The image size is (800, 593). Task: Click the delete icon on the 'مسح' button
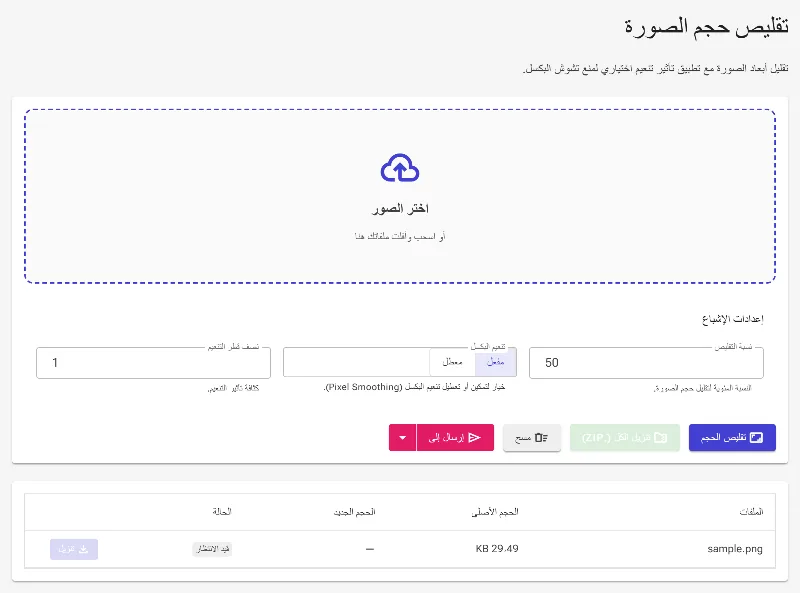pos(541,437)
